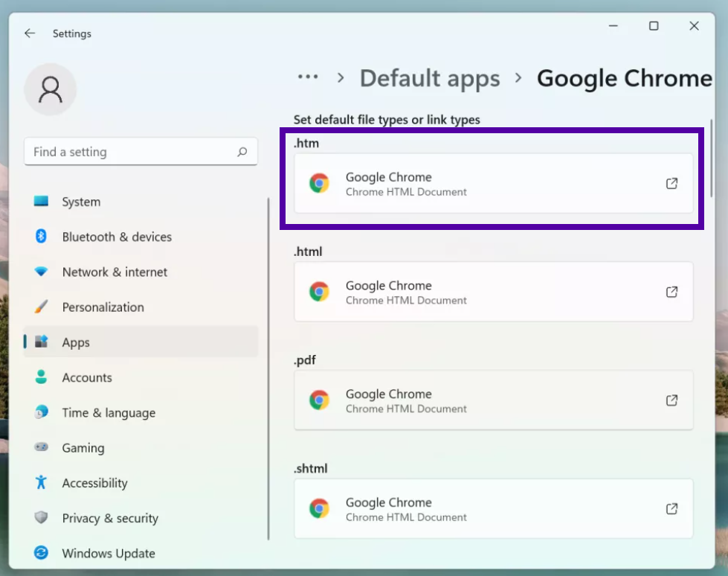
Task: Select Network & internet in sidebar
Action: coord(141,272)
